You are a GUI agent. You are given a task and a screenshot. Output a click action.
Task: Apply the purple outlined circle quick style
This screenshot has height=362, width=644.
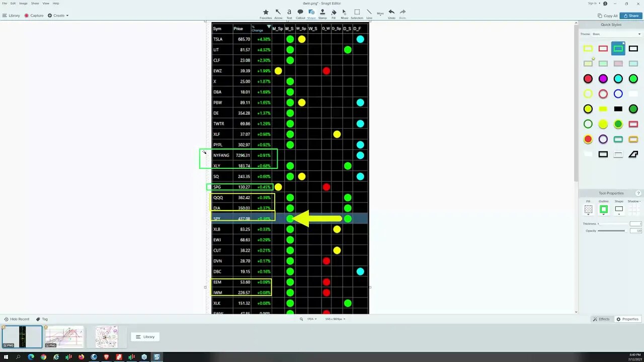(603, 139)
